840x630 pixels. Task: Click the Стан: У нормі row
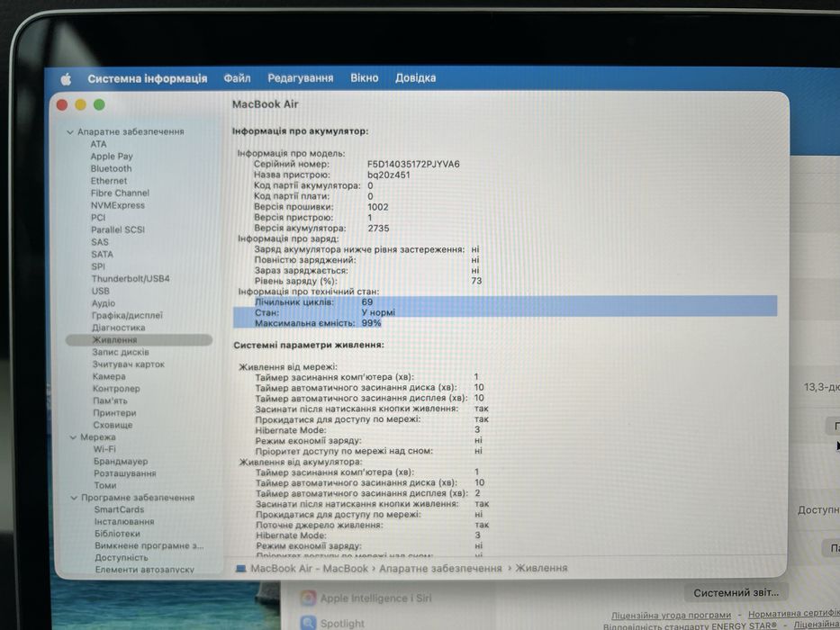[x=505, y=312]
